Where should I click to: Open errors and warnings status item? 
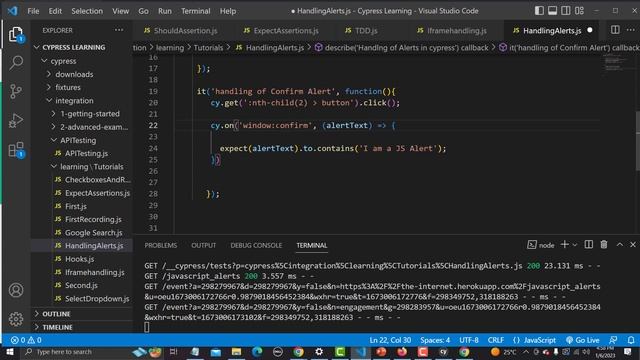coord(26,340)
